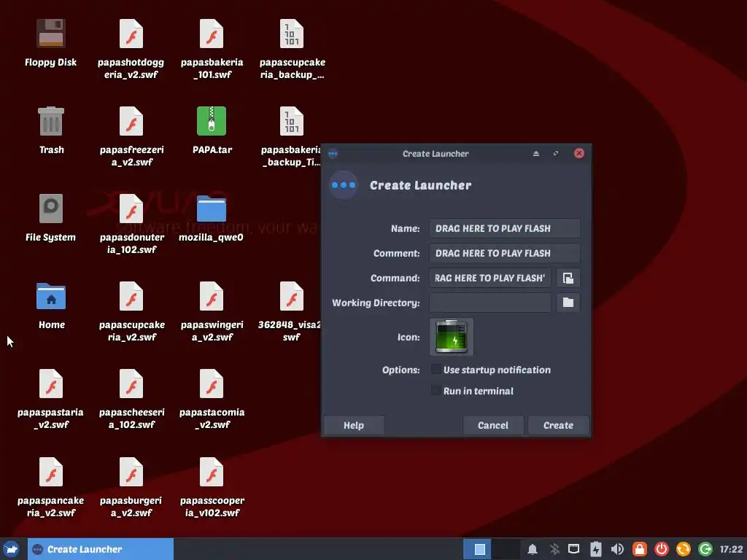This screenshot has width=747, height=560.
Task: Switch to the second workspace
Action: coord(506,549)
